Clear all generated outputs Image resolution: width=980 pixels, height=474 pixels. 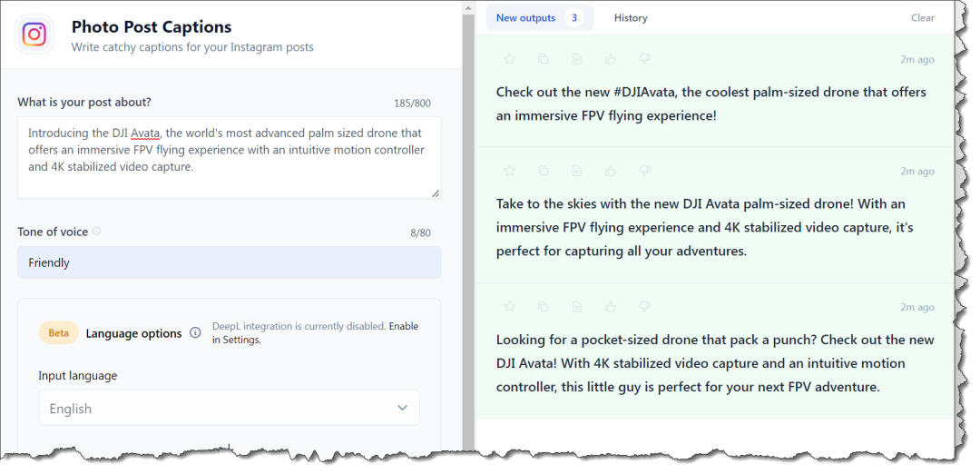(923, 18)
